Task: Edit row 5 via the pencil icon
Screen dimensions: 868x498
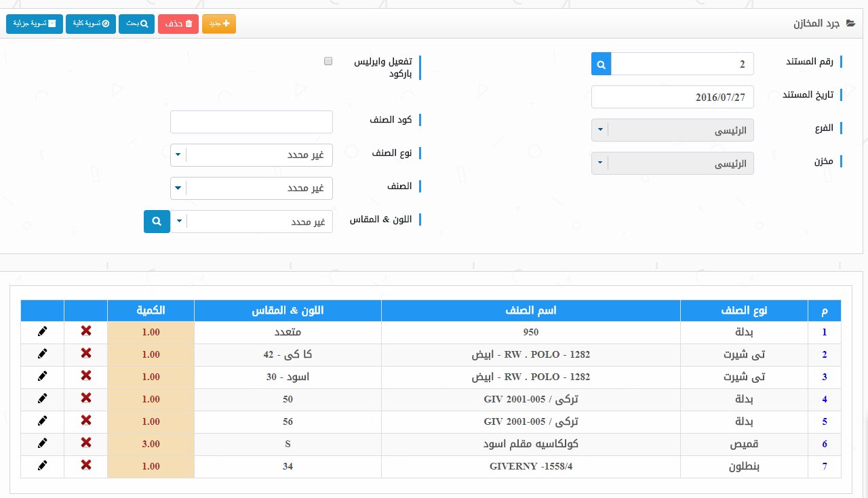Action: (43, 421)
